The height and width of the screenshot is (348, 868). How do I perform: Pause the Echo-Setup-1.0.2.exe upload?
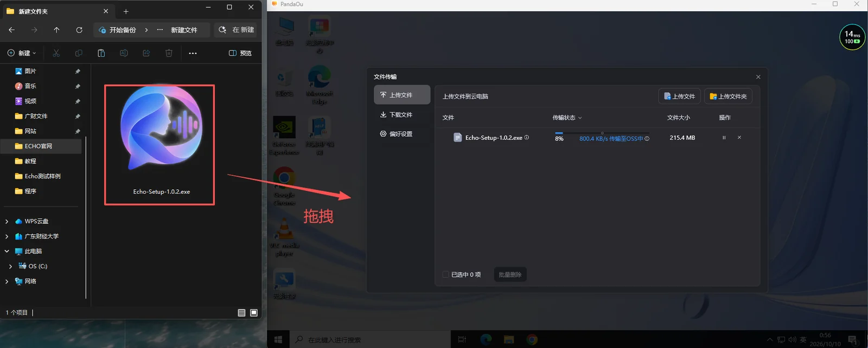724,138
